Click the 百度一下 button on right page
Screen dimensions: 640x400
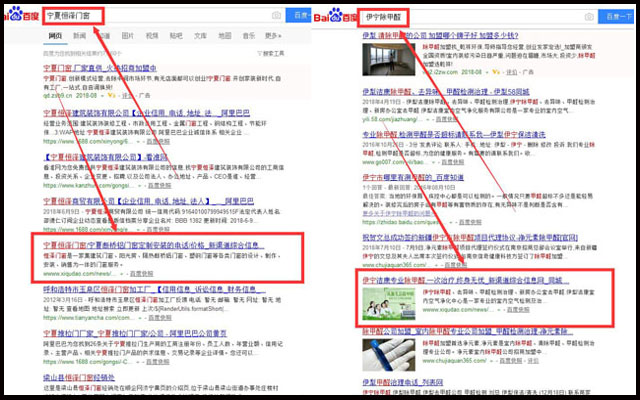616,17
